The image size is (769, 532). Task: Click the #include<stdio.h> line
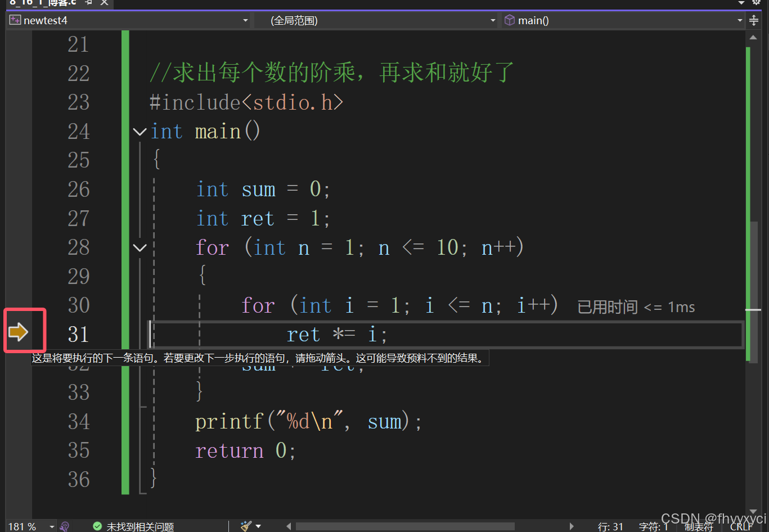click(x=246, y=102)
